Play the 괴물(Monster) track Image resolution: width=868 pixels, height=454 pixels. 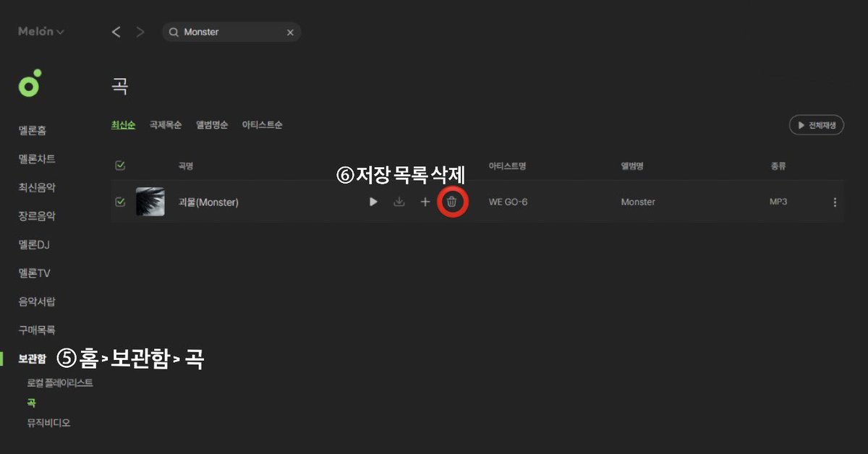[373, 202]
